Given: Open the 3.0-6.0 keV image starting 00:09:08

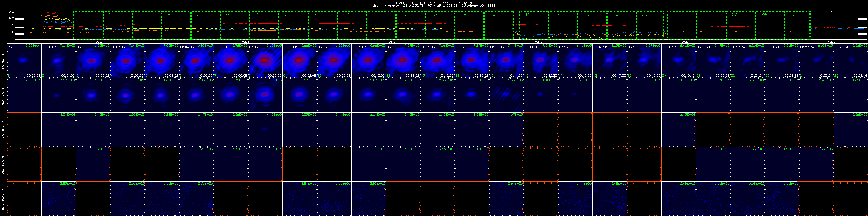Looking at the screenshot, I should tap(368, 60).
